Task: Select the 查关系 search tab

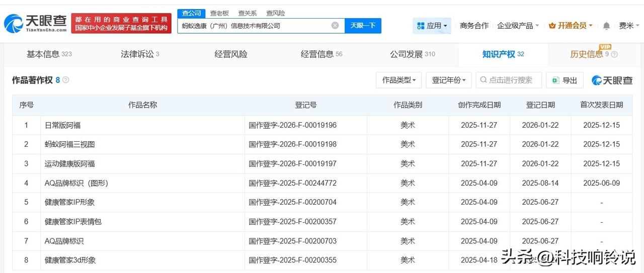Action: coord(248,13)
